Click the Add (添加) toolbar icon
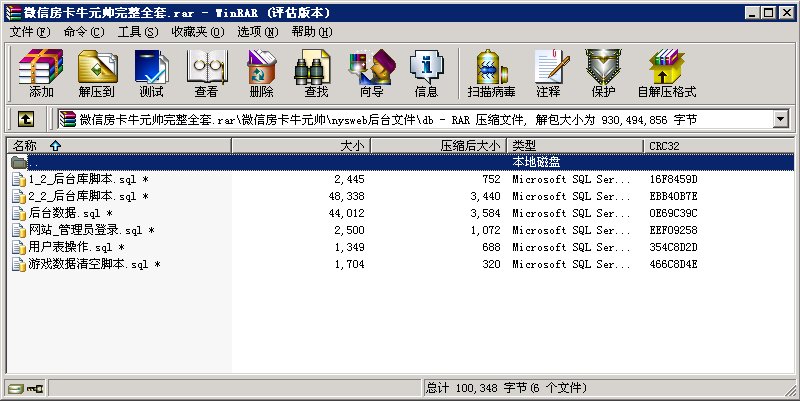This screenshot has width=800, height=401. (41, 73)
